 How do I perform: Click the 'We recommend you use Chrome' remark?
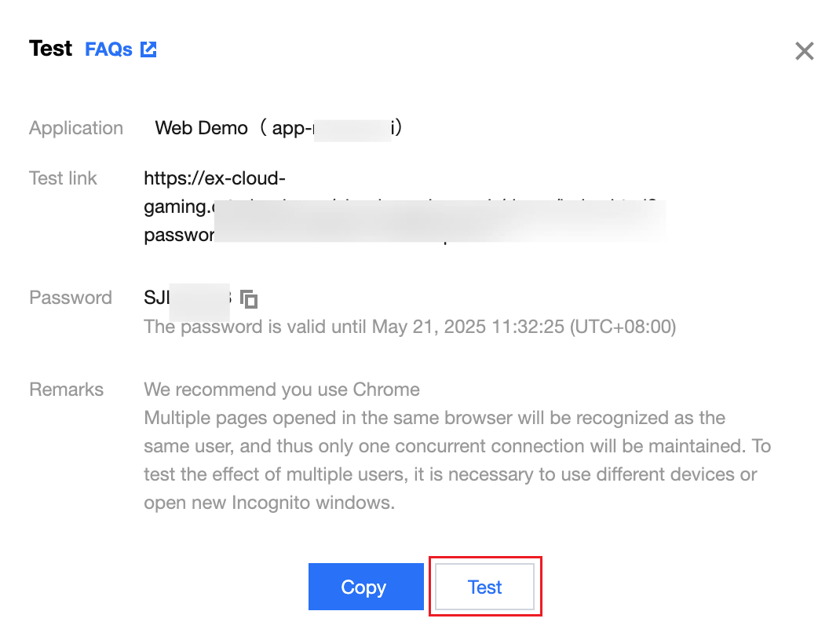pyautogui.click(x=282, y=390)
